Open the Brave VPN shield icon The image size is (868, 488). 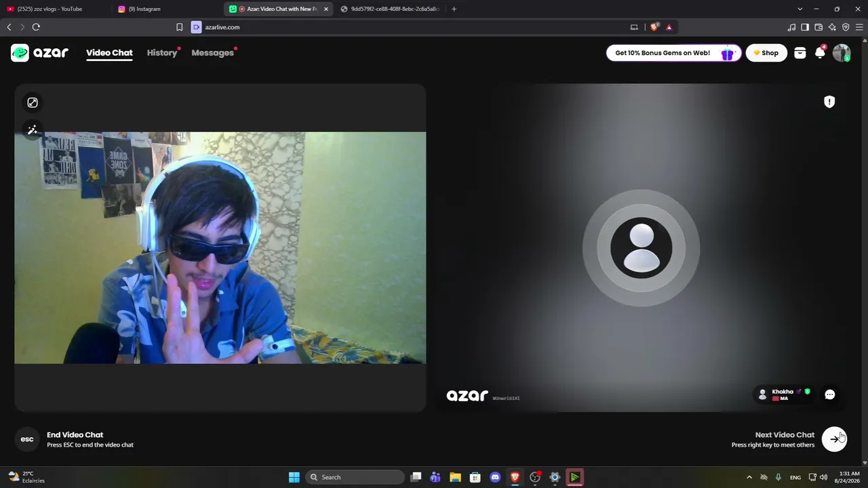[846, 27]
